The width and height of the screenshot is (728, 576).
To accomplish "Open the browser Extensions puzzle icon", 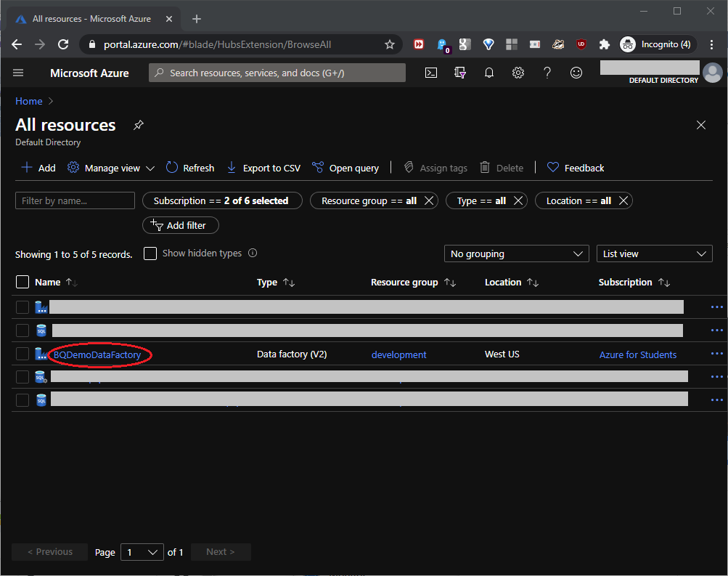I will [604, 44].
